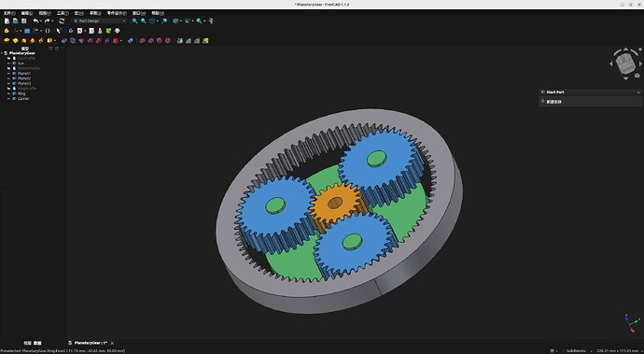The height and width of the screenshot is (354, 644).
Task: Apply the Chamfer tool
Action: click(150, 41)
